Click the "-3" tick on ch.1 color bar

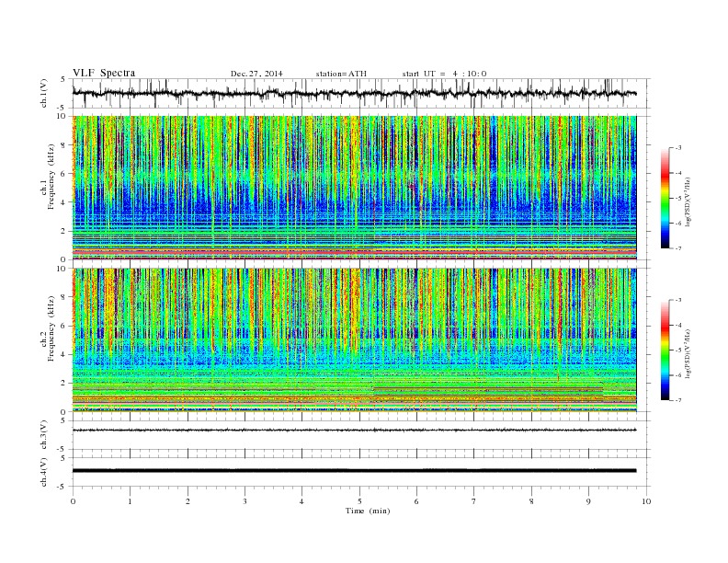[x=678, y=148]
